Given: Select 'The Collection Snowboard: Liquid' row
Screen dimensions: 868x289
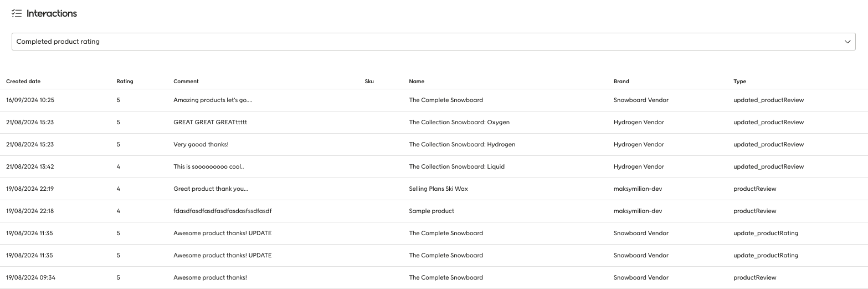Looking at the screenshot, I should point(434,167).
